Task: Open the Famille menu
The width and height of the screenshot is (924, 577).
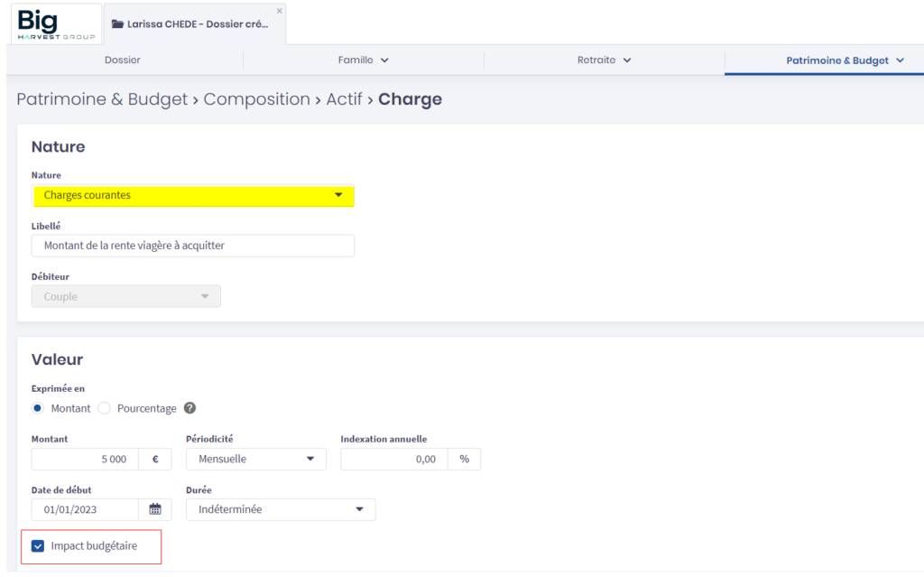Action: pyautogui.click(x=363, y=60)
